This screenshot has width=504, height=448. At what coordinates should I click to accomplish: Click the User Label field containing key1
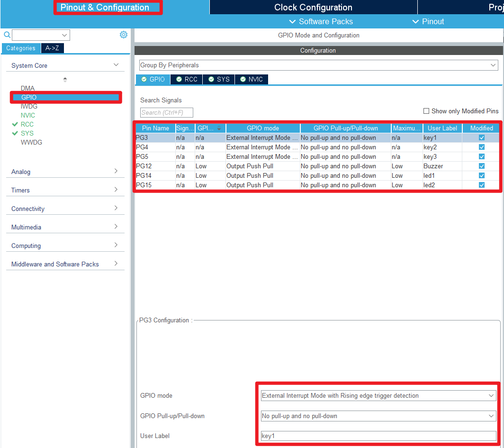(378, 436)
